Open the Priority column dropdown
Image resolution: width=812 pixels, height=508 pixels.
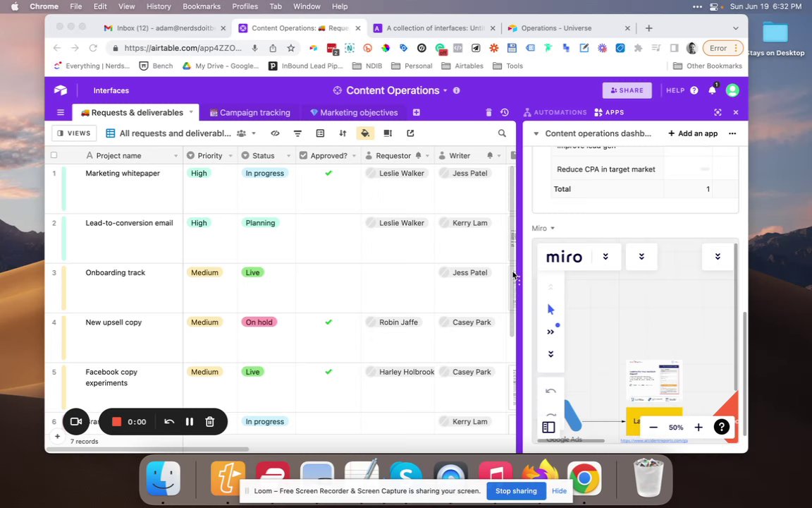coord(230,155)
